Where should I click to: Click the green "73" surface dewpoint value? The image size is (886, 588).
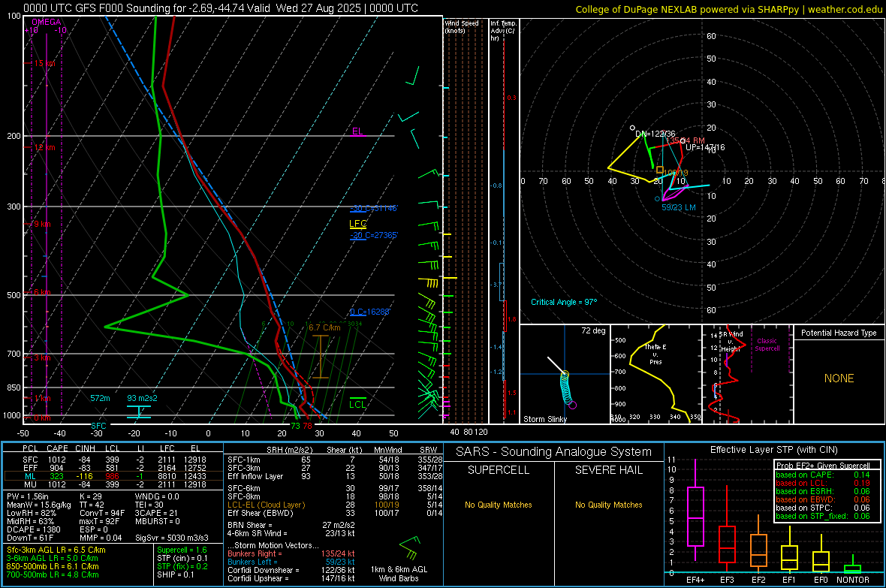295,426
